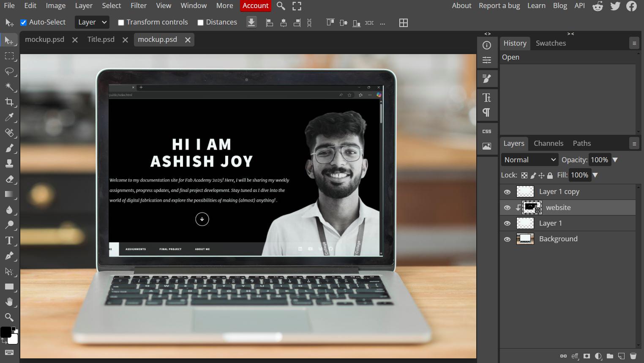Expand the Opacity slider arrow

point(615,160)
